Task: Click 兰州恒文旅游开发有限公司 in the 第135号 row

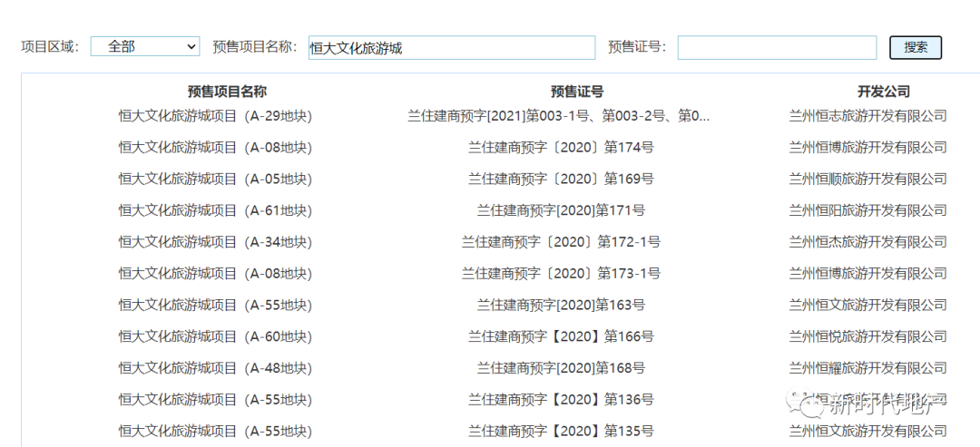Action: pos(867,431)
